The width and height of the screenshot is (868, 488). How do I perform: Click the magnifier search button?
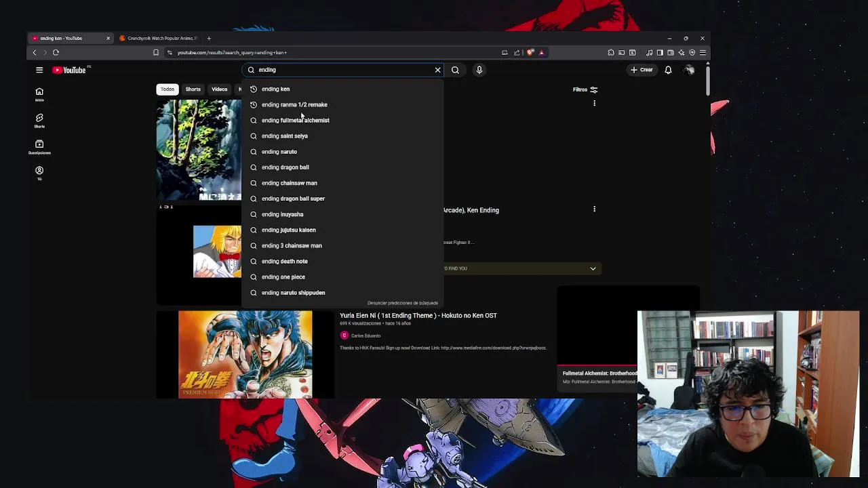point(455,70)
